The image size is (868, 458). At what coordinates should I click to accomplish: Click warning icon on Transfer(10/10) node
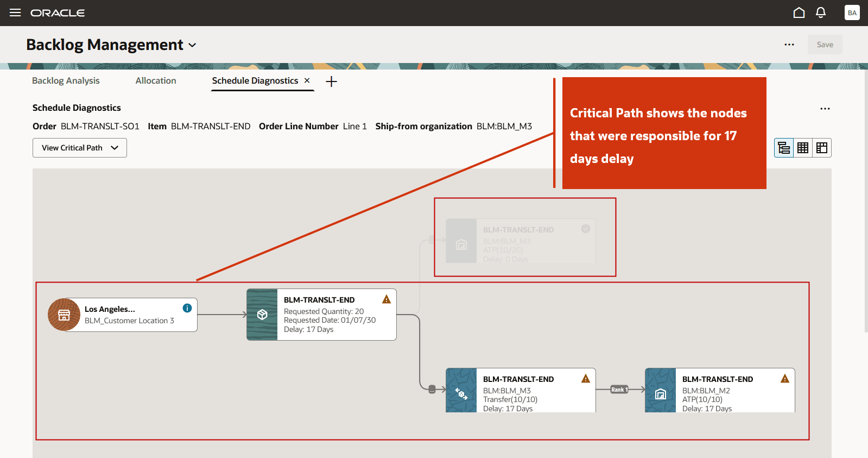coord(586,379)
